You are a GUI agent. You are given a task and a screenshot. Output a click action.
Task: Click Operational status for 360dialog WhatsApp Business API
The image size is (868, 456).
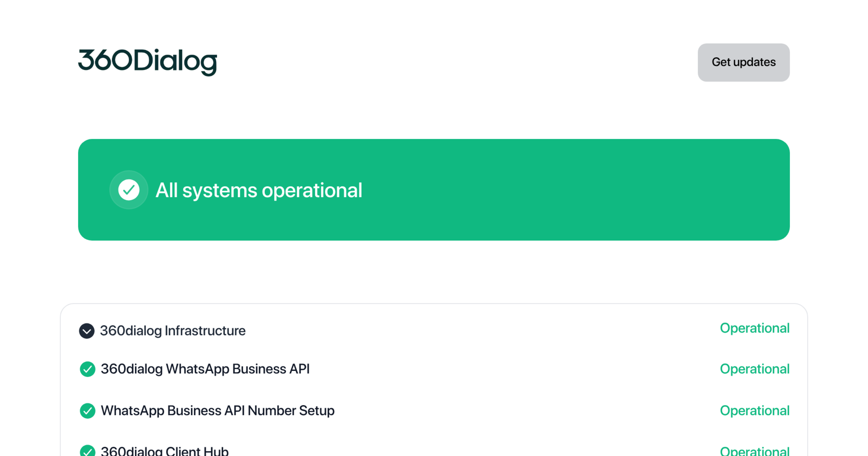click(x=755, y=369)
